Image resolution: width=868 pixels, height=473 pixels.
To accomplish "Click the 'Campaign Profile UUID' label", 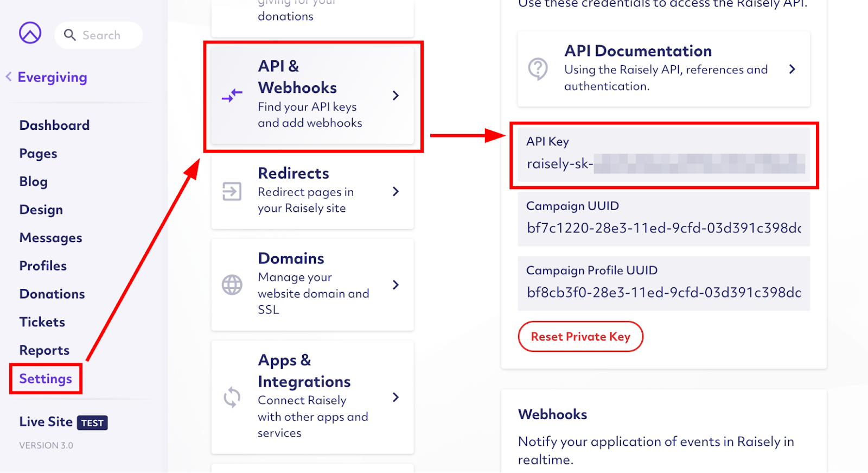I will (592, 270).
